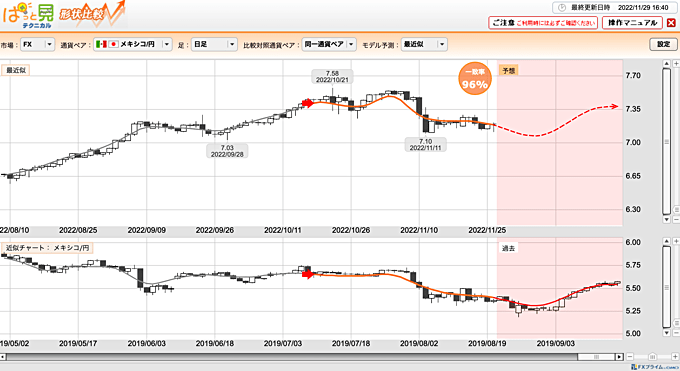The image size is (680, 371).
Task: Click the horizontal zoom slider handle
Action: 652,357
